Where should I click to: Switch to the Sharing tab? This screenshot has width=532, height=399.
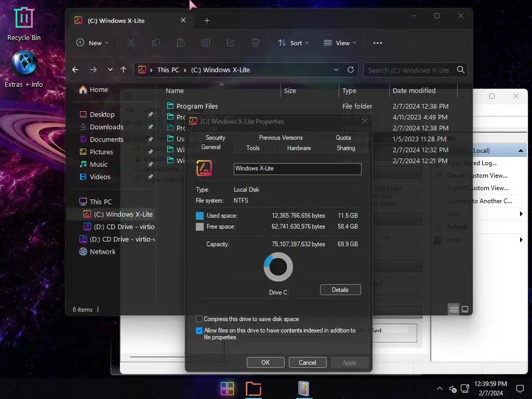[x=345, y=148]
